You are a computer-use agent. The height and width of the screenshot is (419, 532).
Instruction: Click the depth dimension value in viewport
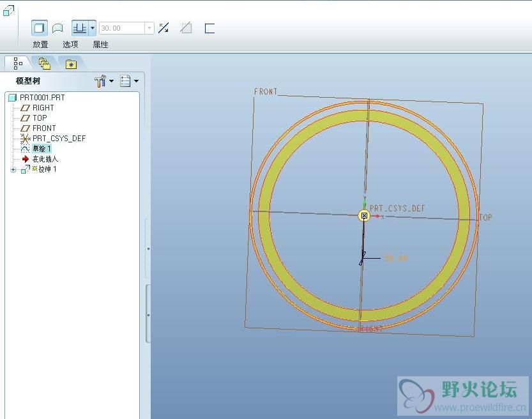pyautogui.click(x=395, y=258)
